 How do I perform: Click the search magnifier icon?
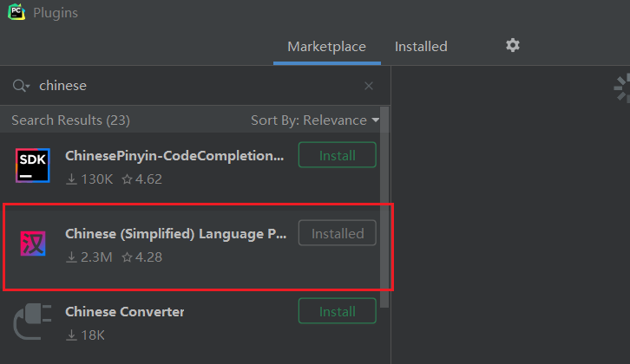20,86
